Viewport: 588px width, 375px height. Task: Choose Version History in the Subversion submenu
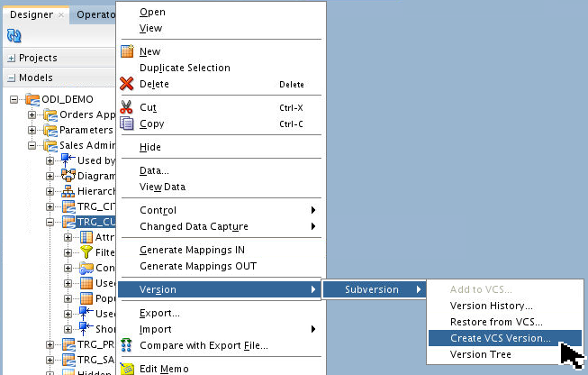(492, 306)
